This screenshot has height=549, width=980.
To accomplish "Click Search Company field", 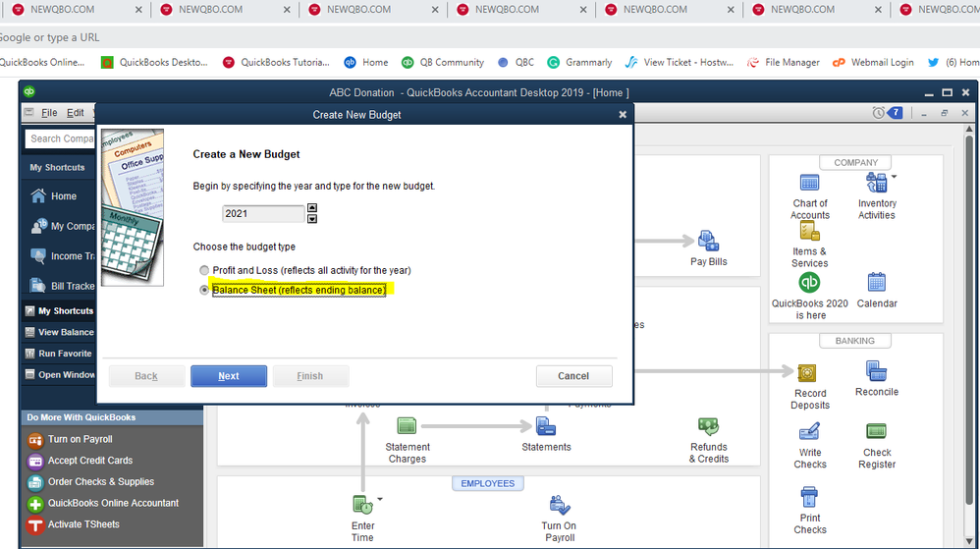I will (61, 138).
